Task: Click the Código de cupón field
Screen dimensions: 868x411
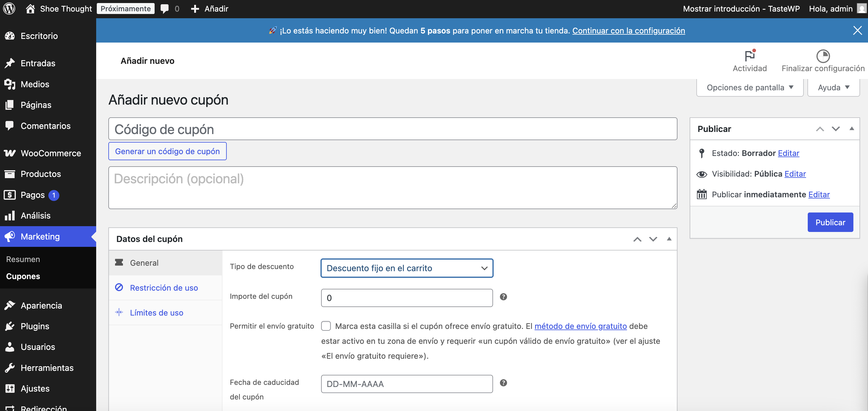Action: coord(392,129)
